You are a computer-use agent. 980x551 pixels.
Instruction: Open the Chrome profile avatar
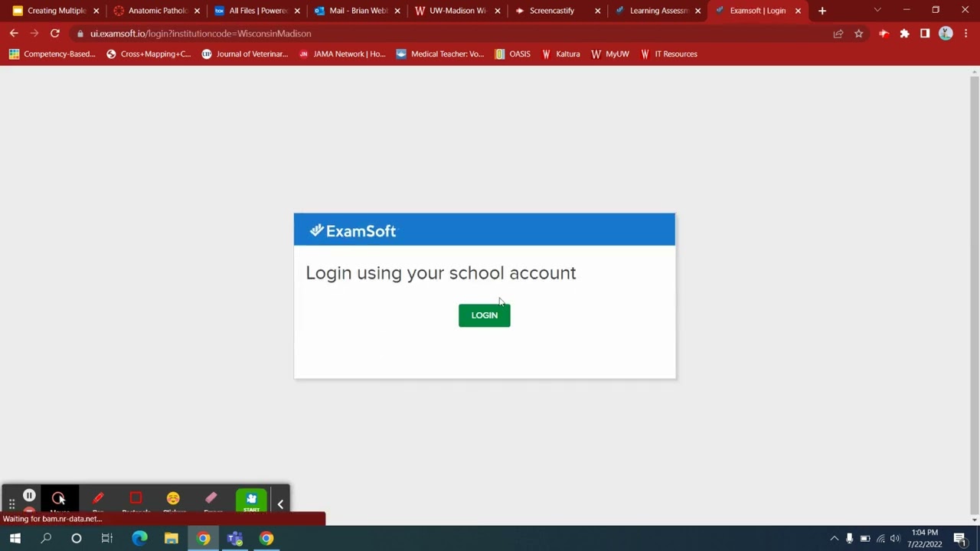coord(946,34)
